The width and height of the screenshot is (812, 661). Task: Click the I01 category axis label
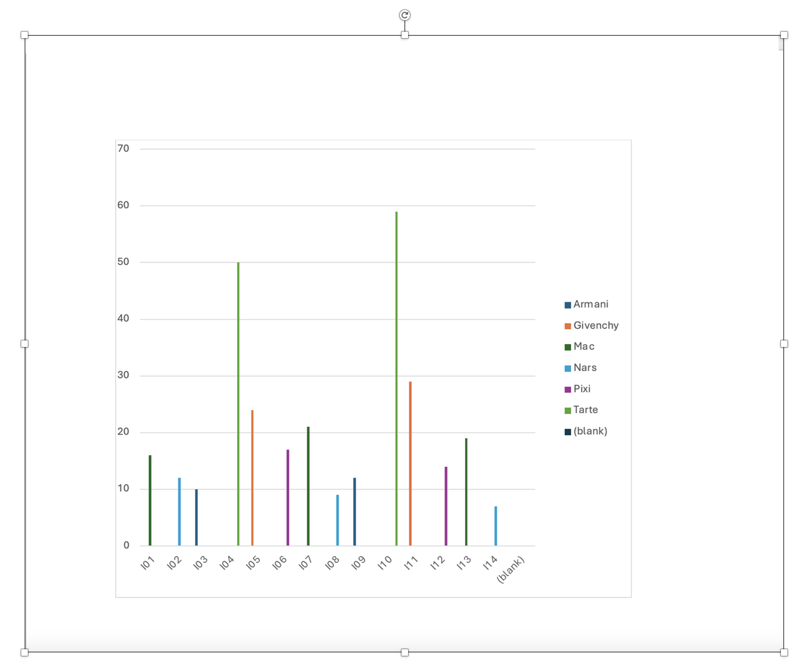(x=148, y=563)
